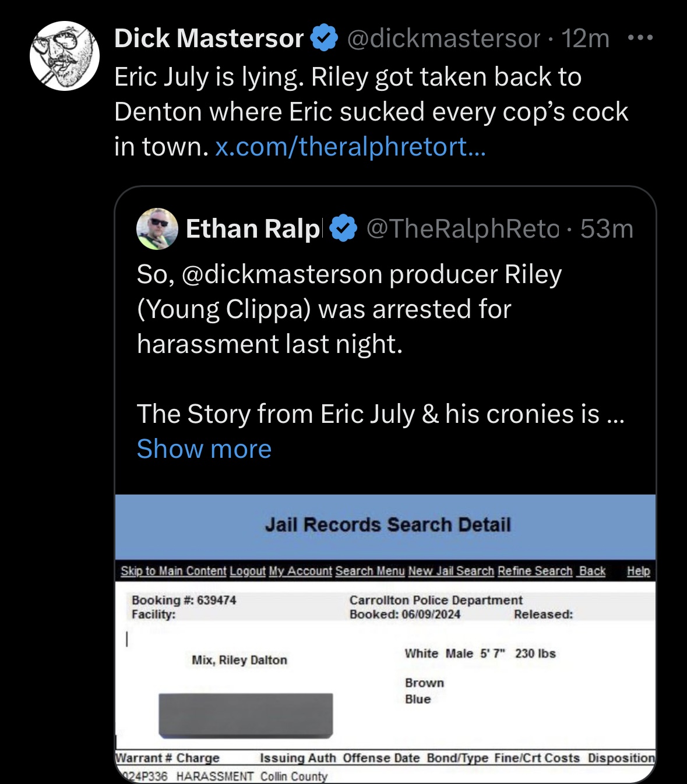The height and width of the screenshot is (784, 687).
Task: Click the Help link in jail records
Action: tap(638, 571)
